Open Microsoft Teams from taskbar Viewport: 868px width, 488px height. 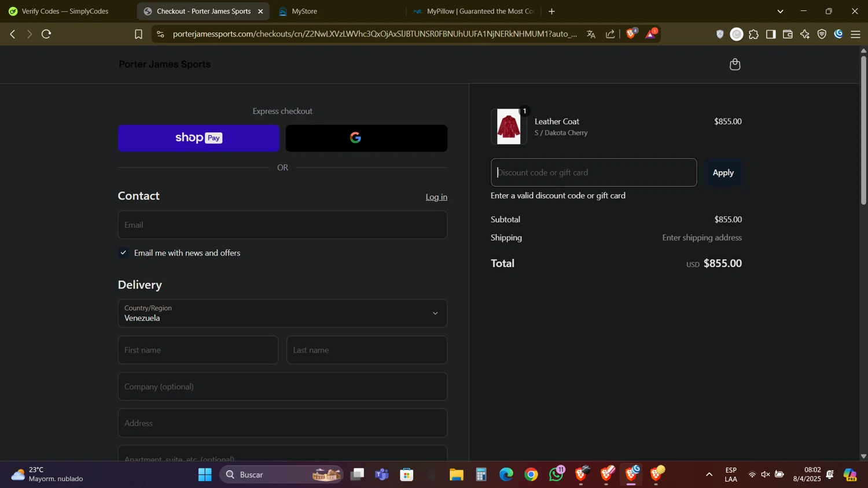tap(382, 475)
